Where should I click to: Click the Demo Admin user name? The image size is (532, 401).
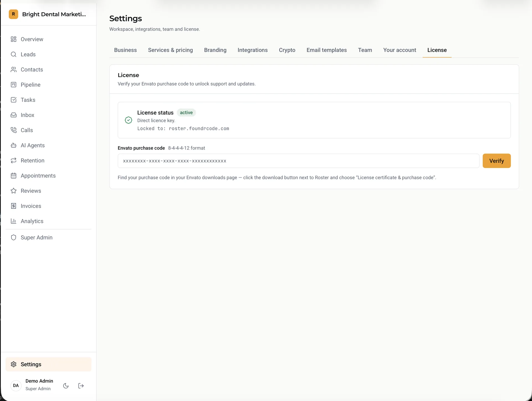[39, 381]
